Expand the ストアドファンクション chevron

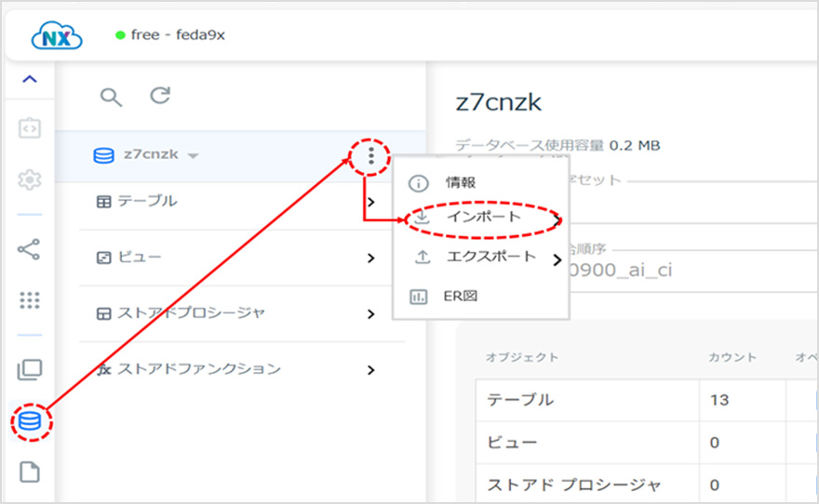[370, 370]
